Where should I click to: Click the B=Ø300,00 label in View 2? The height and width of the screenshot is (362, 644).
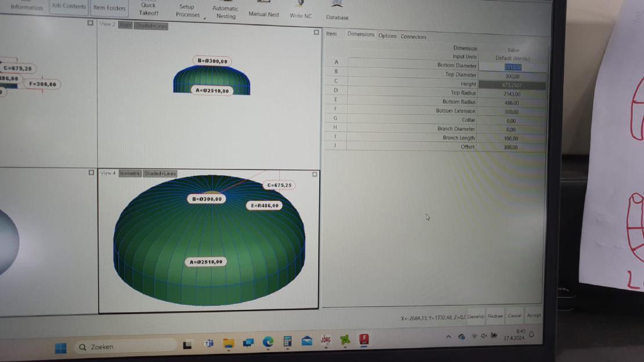pyautogui.click(x=212, y=61)
